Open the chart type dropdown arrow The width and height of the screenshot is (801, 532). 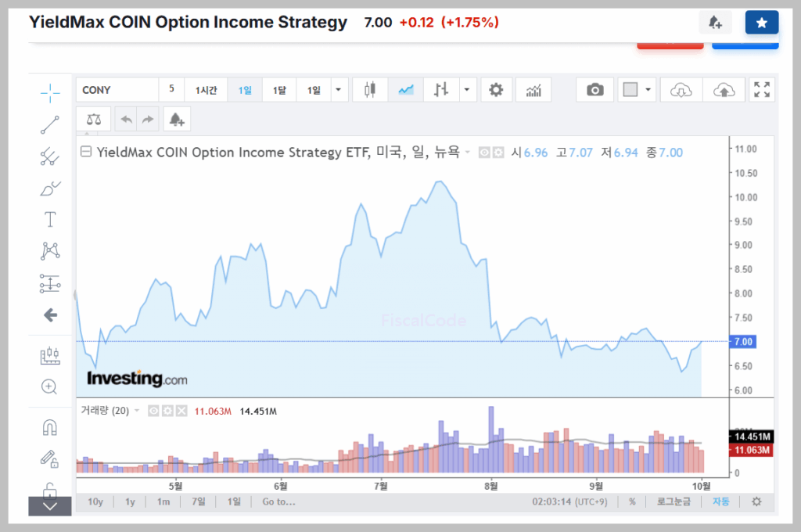[467, 90]
